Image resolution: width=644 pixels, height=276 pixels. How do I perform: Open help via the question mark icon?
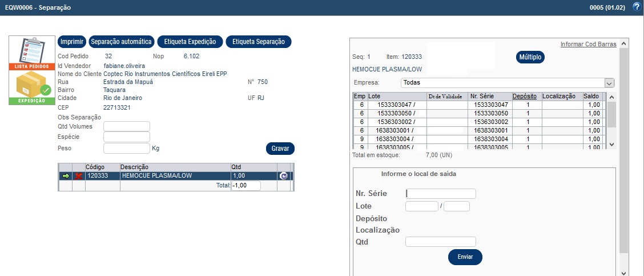637,7
